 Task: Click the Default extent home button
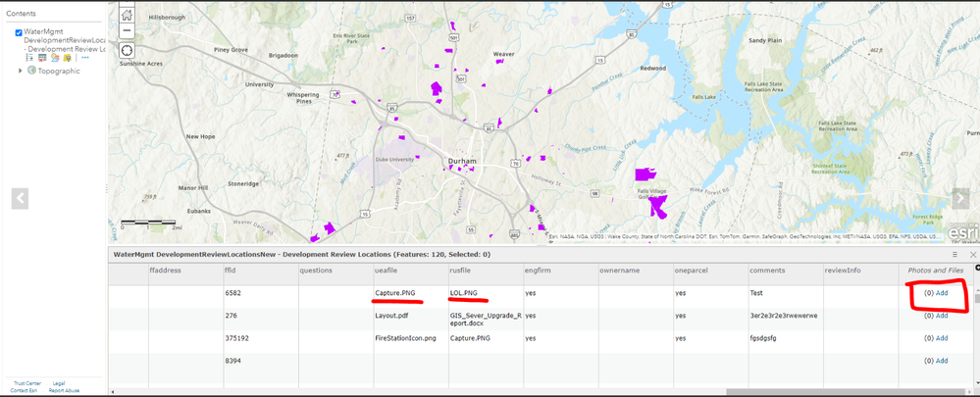click(x=127, y=14)
